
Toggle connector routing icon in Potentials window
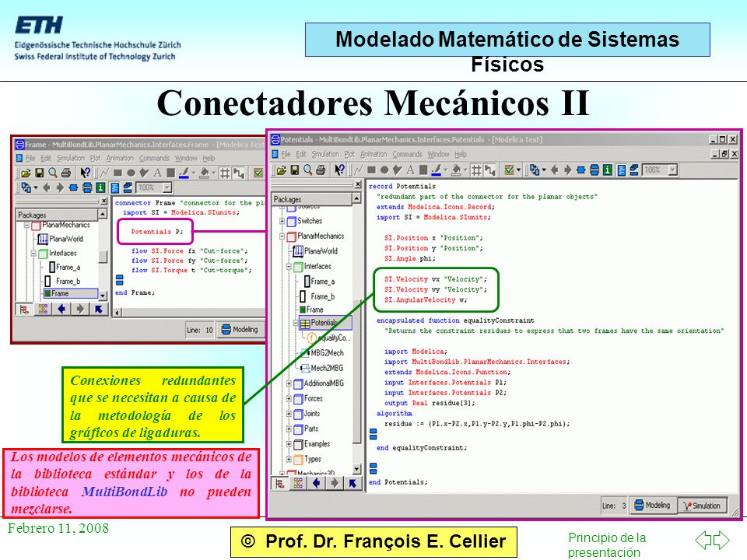[489, 170]
